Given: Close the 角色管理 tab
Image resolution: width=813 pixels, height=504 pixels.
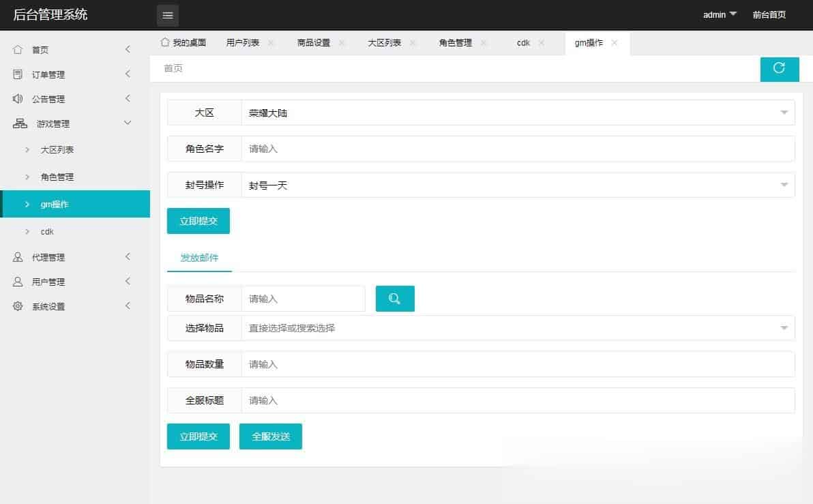Looking at the screenshot, I should point(484,42).
